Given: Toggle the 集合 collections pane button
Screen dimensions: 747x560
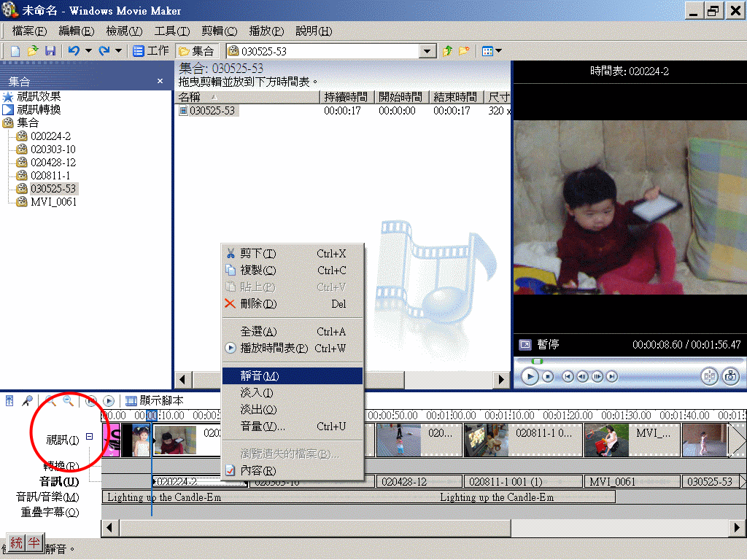Looking at the screenshot, I should 196,51.
